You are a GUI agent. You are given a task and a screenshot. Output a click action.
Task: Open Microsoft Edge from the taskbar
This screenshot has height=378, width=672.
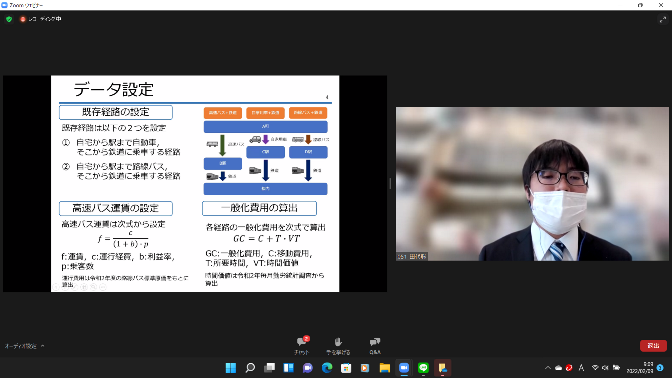[327, 368]
